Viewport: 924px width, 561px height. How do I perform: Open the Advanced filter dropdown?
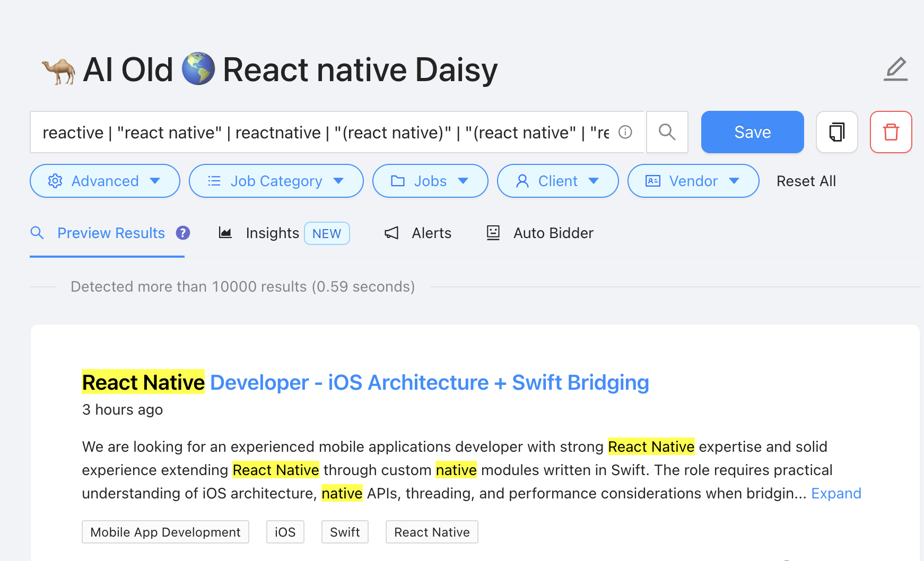pos(105,181)
